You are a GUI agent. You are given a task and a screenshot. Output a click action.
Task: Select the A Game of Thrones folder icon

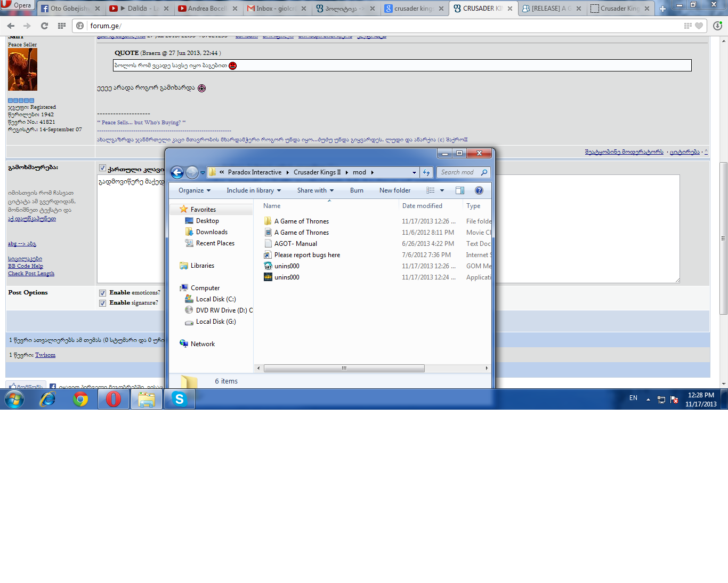(x=268, y=221)
